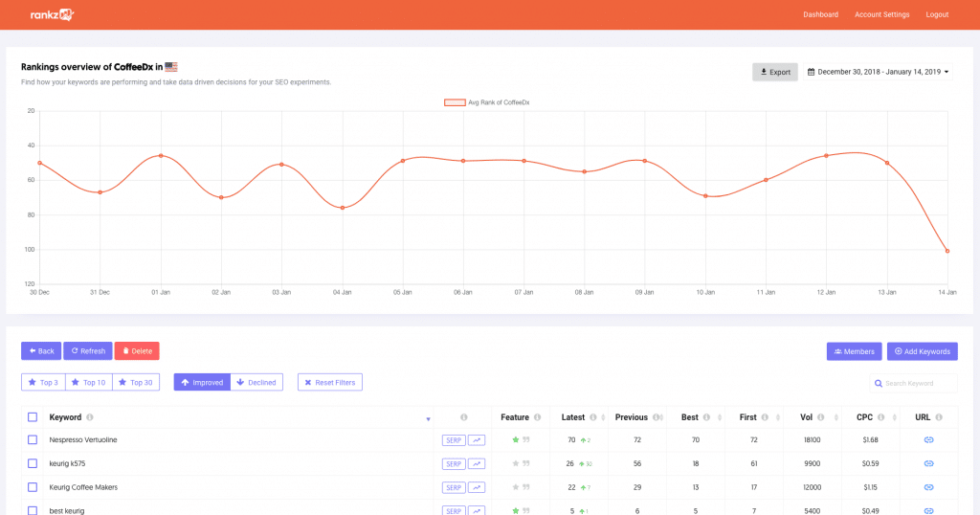Click the info icon beside Best header
The height and width of the screenshot is (515, 980).
[x=706, y=417]
